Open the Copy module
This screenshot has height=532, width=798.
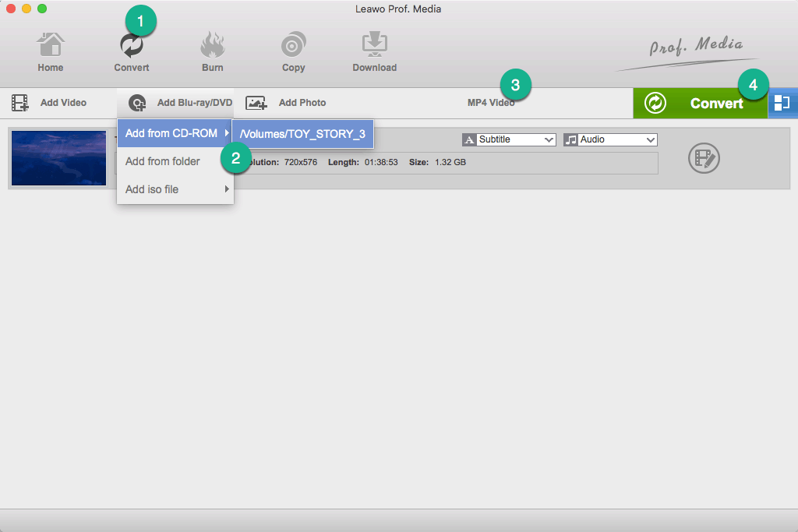tap(294, 52)
